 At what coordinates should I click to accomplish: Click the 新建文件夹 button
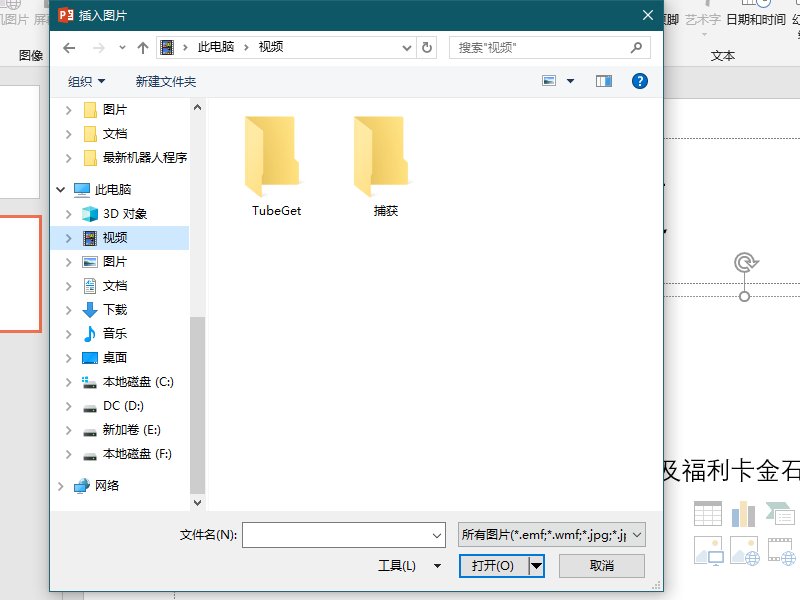click(164, 81)
